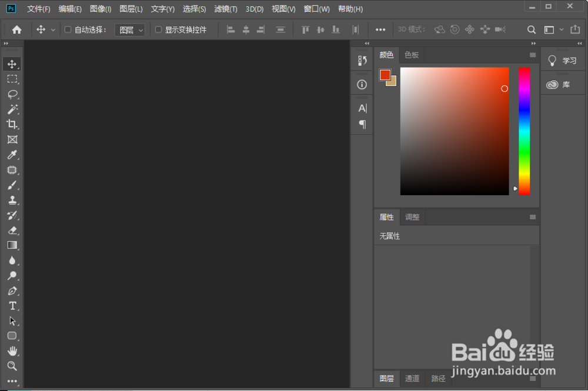The width and height of the screenshot is (588, 391).
Task: Pick a color in the saturation field
Action: point(455,131)
